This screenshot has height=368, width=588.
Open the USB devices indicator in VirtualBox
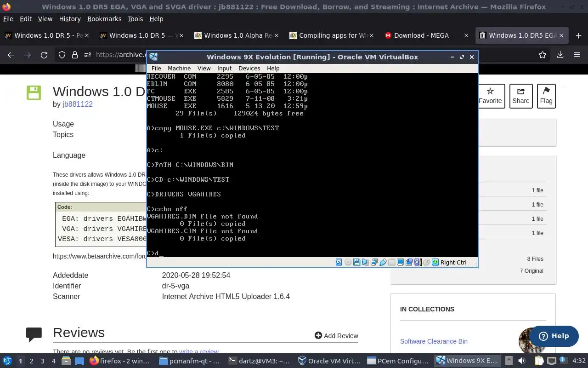tap(383, 262)
